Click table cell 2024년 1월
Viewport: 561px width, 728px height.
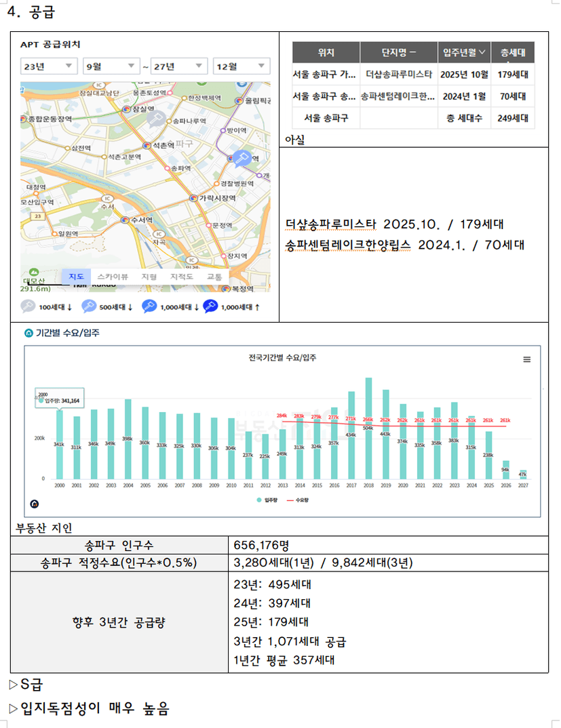(x=464, y=96)
